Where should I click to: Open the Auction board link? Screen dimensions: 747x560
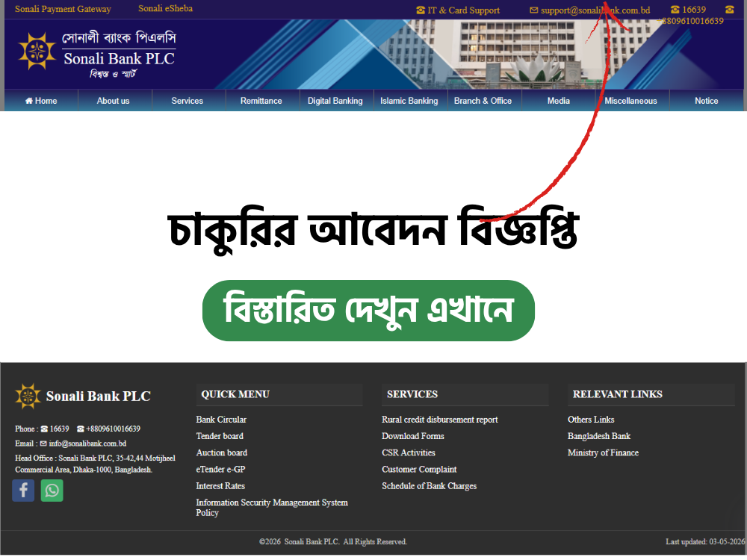click(x=222, y=453)
